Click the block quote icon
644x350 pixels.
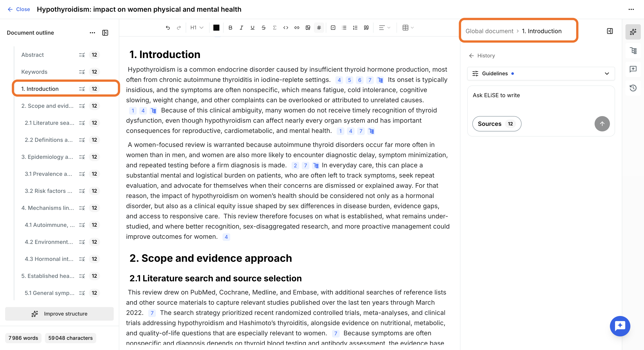(366, 28)
